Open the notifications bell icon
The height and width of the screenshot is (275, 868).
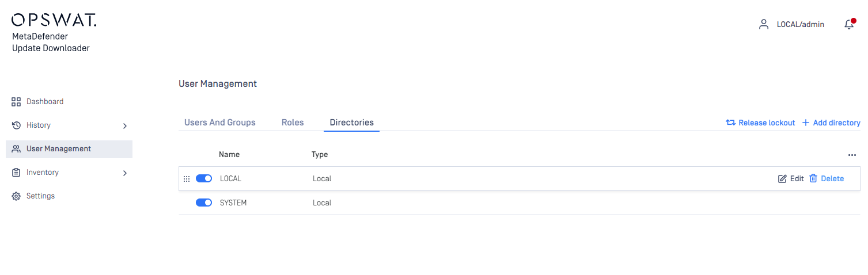point(849,24)
